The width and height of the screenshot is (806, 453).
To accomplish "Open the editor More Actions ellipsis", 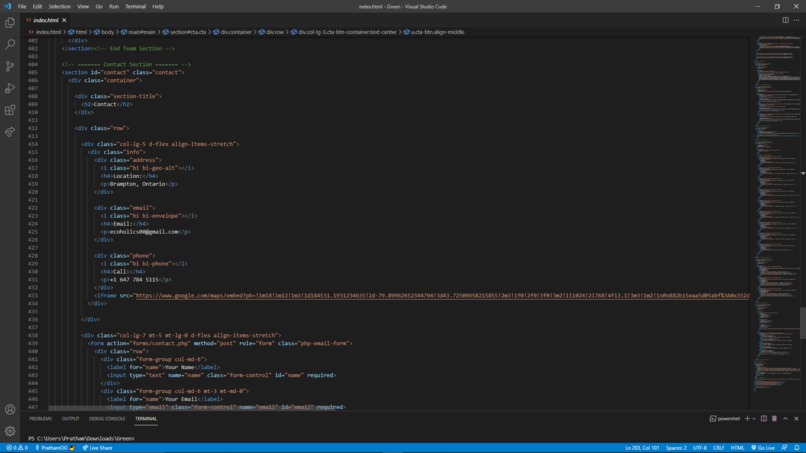I will (796, 20).
